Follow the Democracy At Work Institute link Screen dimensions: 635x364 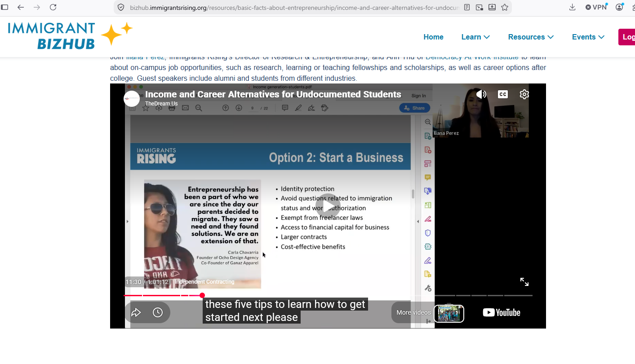click(472, 57)
